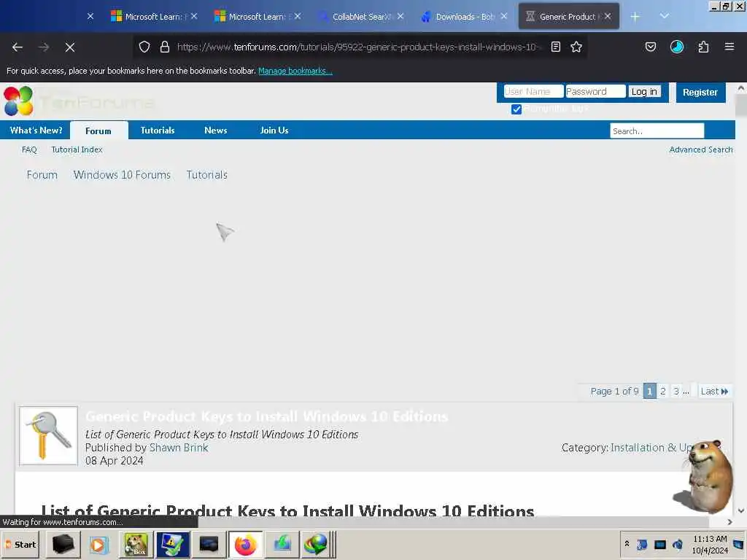Open the extensions puzzle icon
The width and height of the screenshot is (747, 560).
(703, 47)
